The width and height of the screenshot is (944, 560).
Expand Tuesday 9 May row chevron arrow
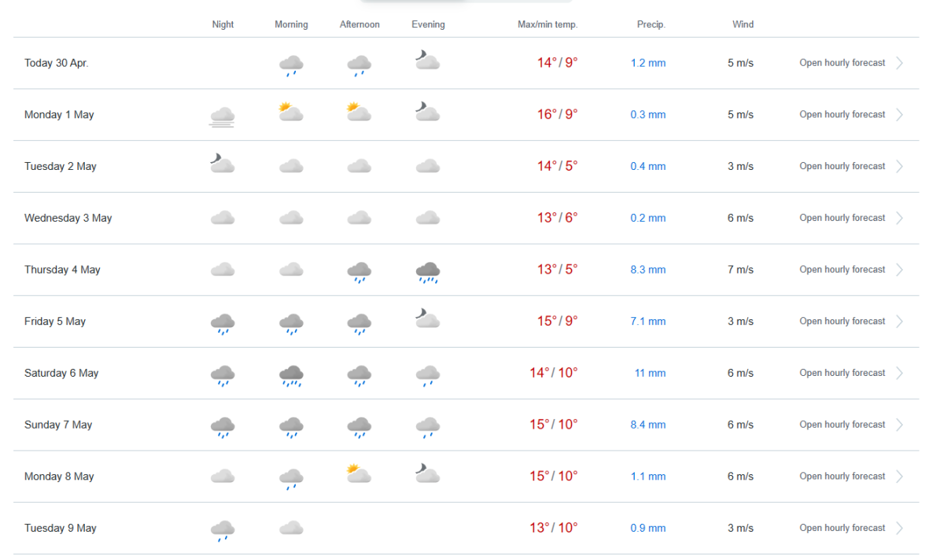pos(899,529)
